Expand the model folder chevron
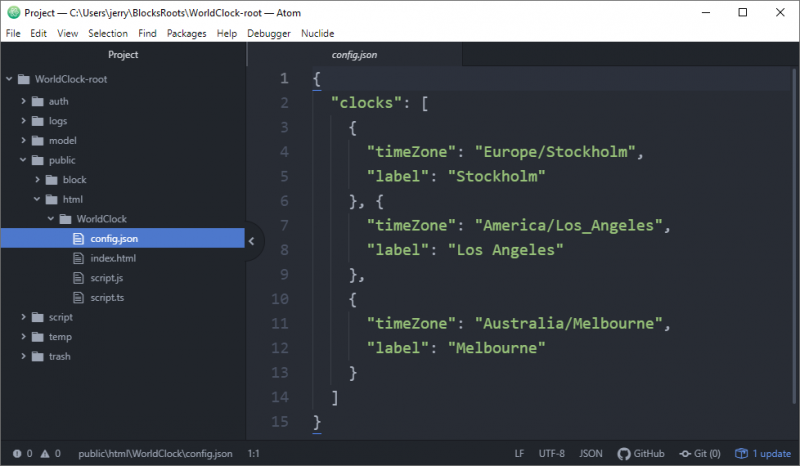 23,140
